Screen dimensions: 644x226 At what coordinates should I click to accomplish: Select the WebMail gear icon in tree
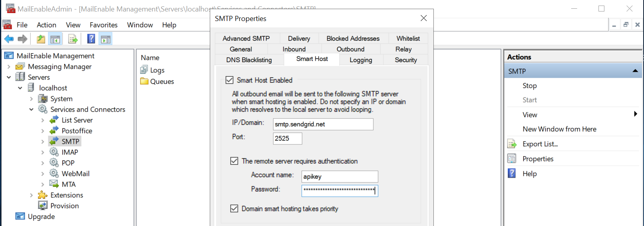point(54,174)
